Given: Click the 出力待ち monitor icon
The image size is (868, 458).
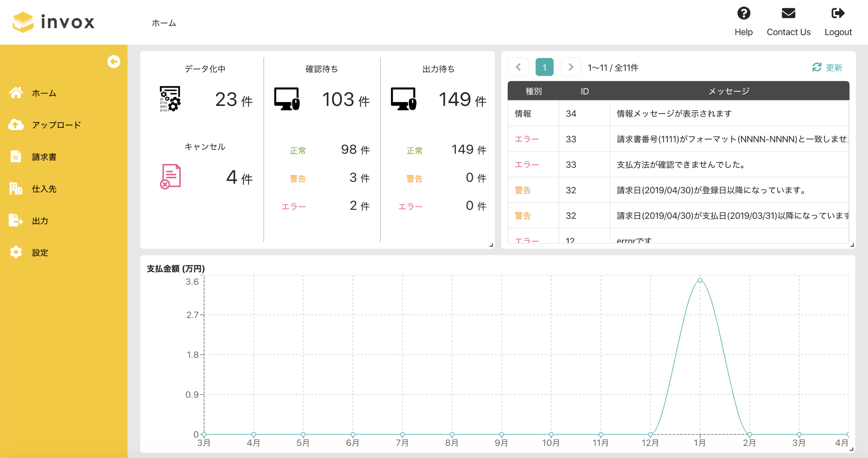Looking at the screenshot, I should tap(403, 99).
